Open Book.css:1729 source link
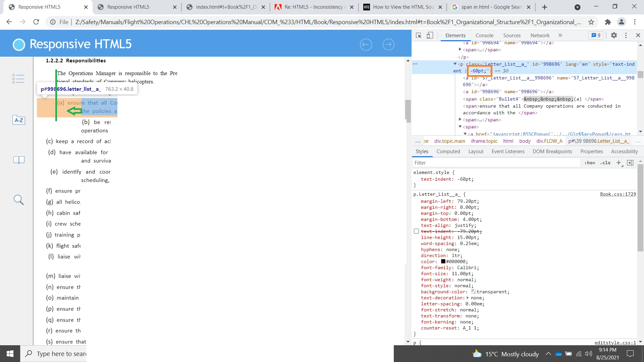The image size is (644, 362). [618, 194]
